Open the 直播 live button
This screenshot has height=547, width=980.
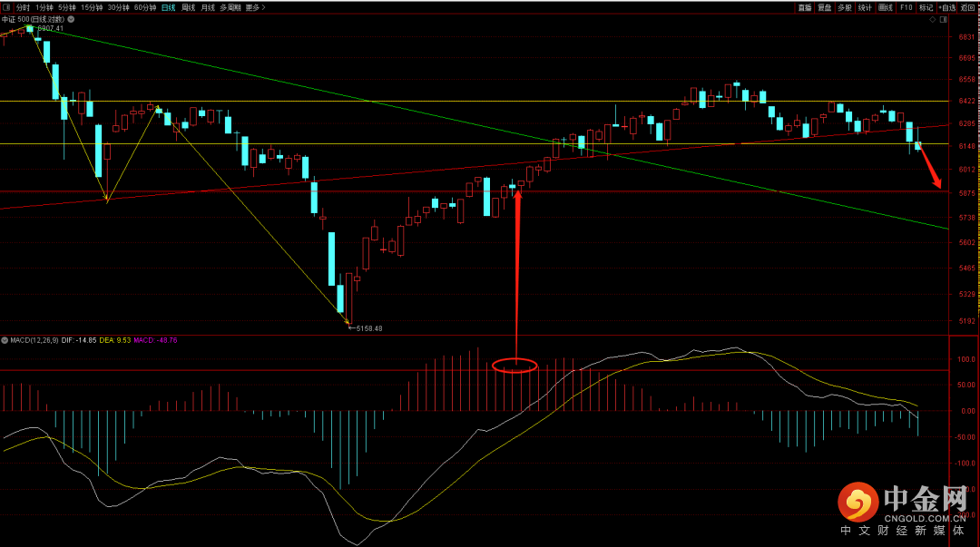(804, 7)
